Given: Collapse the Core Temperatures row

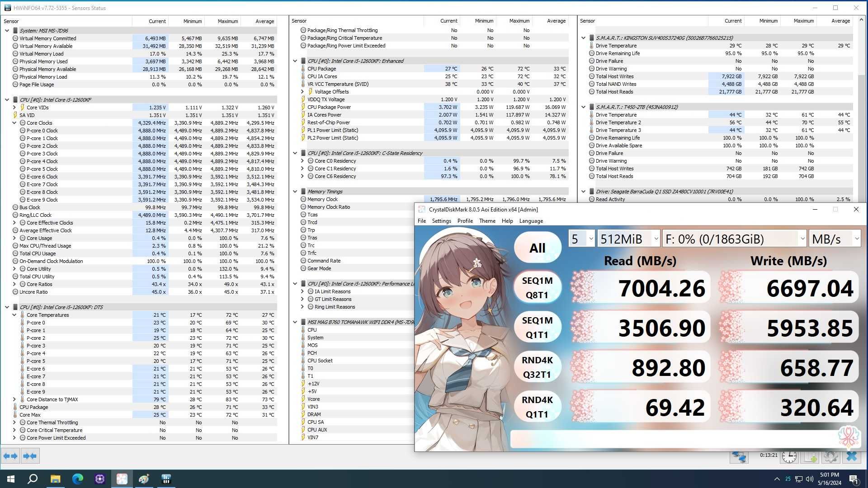Looking at the screenshot, I should tap(14, 315).
